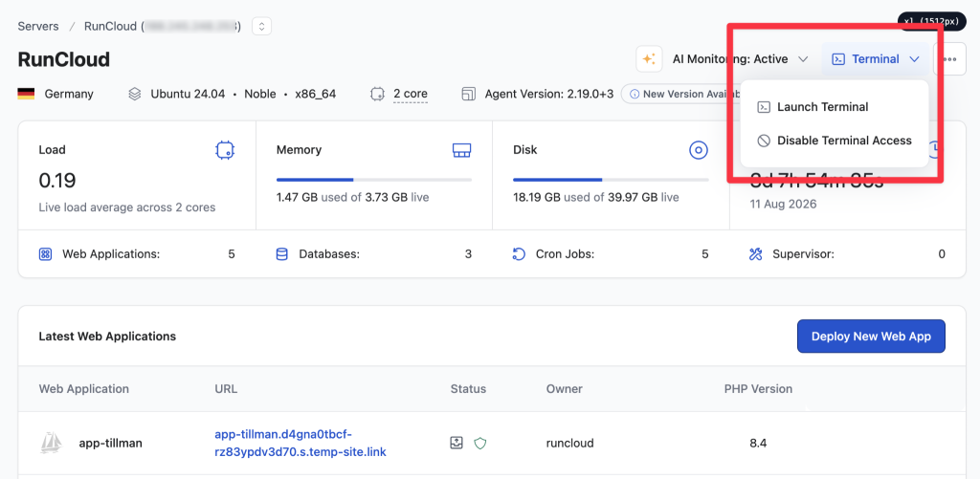Click the Memory usage progress bar
The width and height of the screenshot is (980, 479).
click(x=374, y=180)
